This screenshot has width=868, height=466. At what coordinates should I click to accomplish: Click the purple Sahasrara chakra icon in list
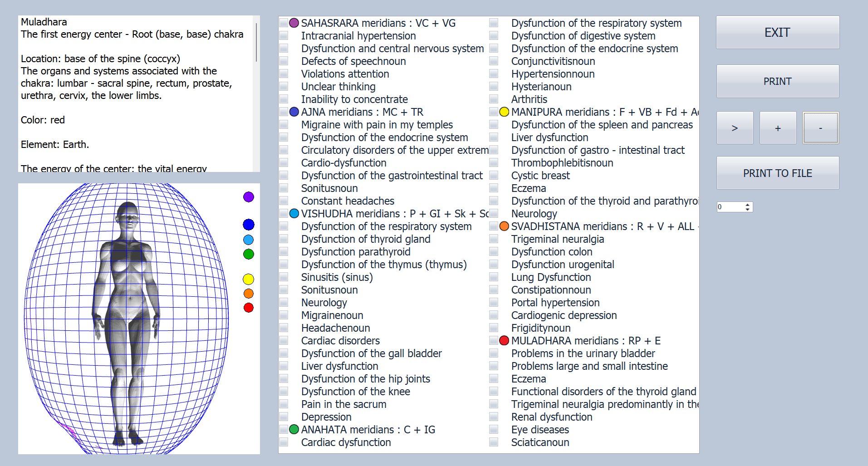click(294, 23)
